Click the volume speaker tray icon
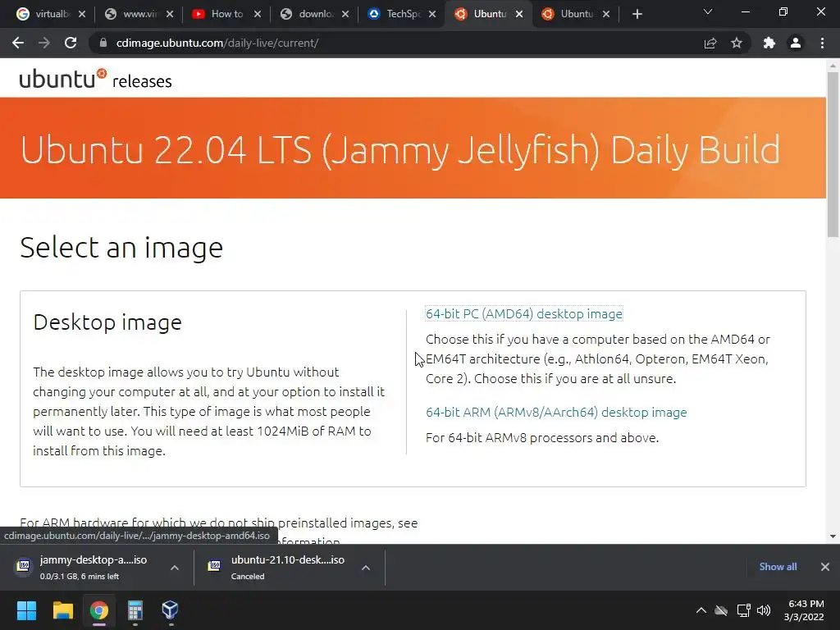This screenshot has height=630, width=840. [x=764, y=610]
